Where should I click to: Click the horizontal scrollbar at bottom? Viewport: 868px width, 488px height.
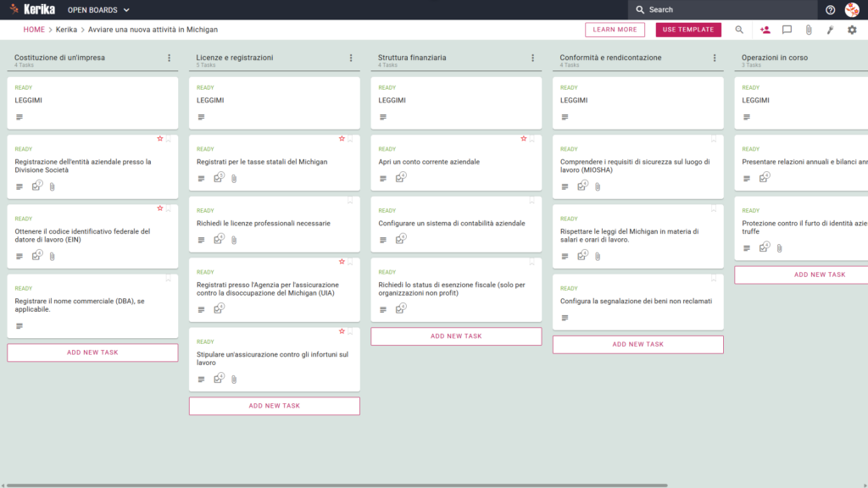[x=337, y=485]
